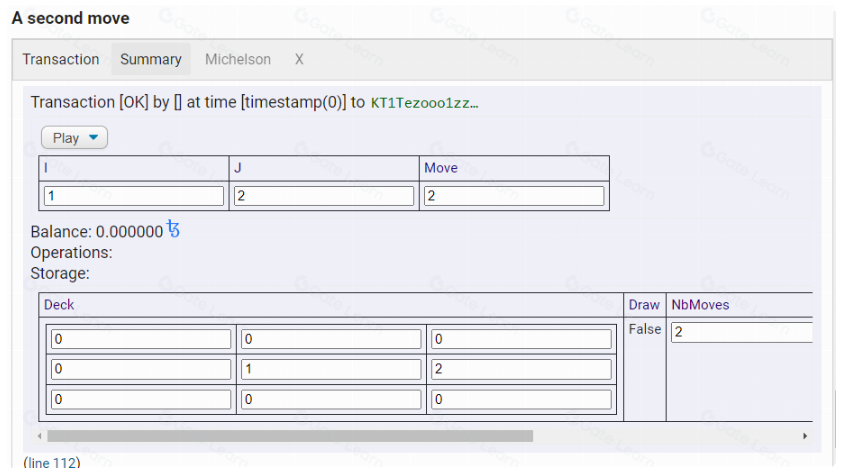This screenshot has width=843, height=468.
Task: Click the tez currency symbol icon
Action: [x=173, y=231]
